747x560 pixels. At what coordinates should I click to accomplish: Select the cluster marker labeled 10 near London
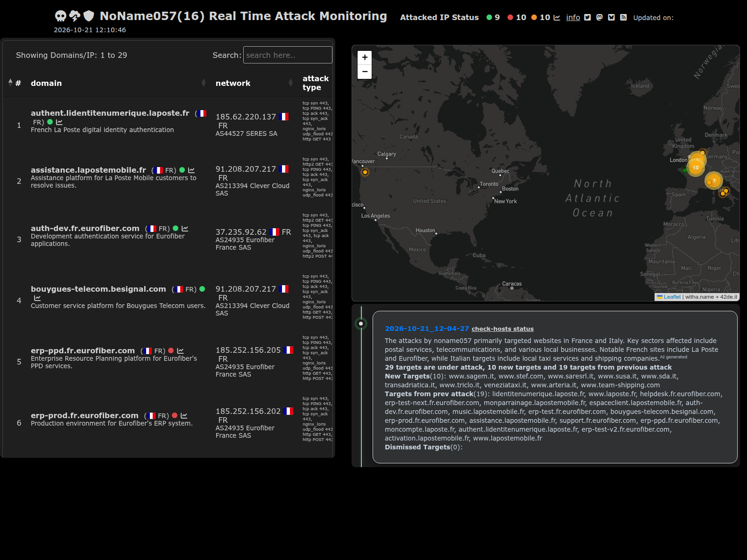click(696, 168)
